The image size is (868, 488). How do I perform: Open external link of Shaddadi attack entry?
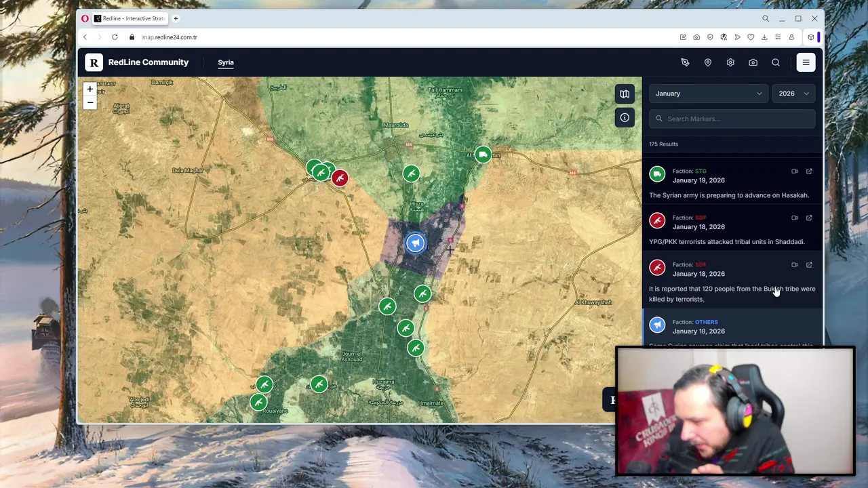pos(809,218)
